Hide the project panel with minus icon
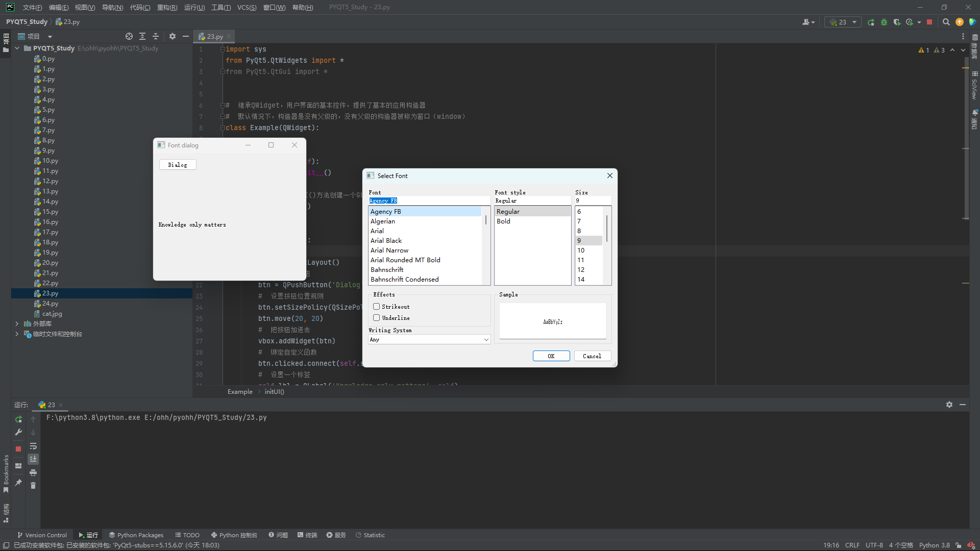The image size is (980, 551). pyautogui.click(x=186, y=36)
